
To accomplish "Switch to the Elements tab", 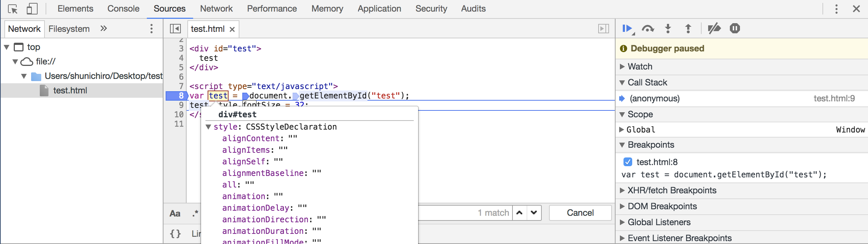I will (x=75, y=9).
